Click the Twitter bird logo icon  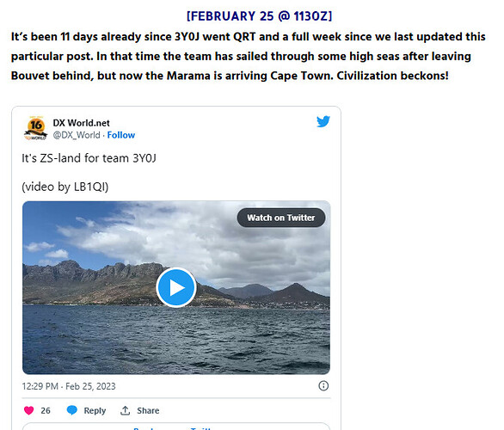[323, 121]
